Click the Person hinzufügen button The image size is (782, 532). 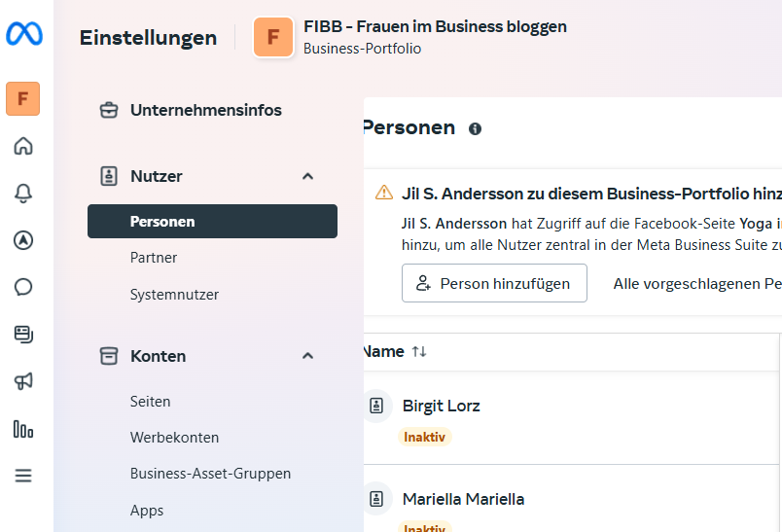(x=494, y=283)
